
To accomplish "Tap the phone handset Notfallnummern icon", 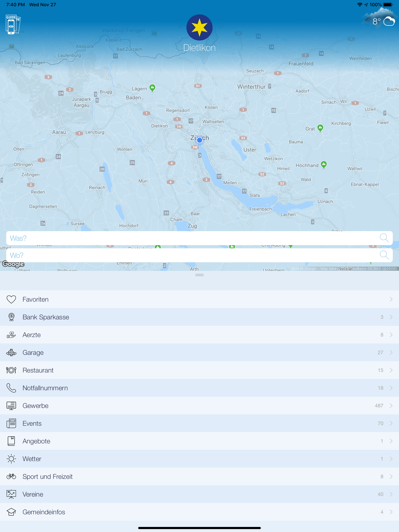I will pyautogui.click(x=11, y=388).
